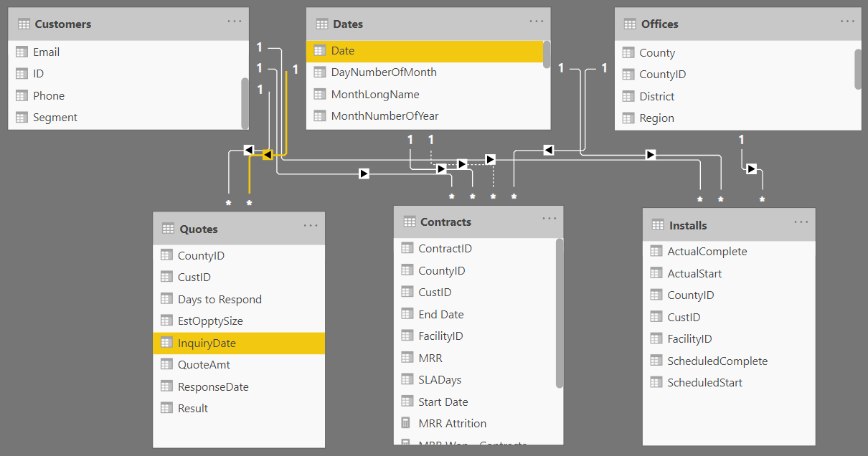Select the highlighted Date column in Dates
Image resolution: width=868 pixels, height=456 pixels.
[425, 51]
